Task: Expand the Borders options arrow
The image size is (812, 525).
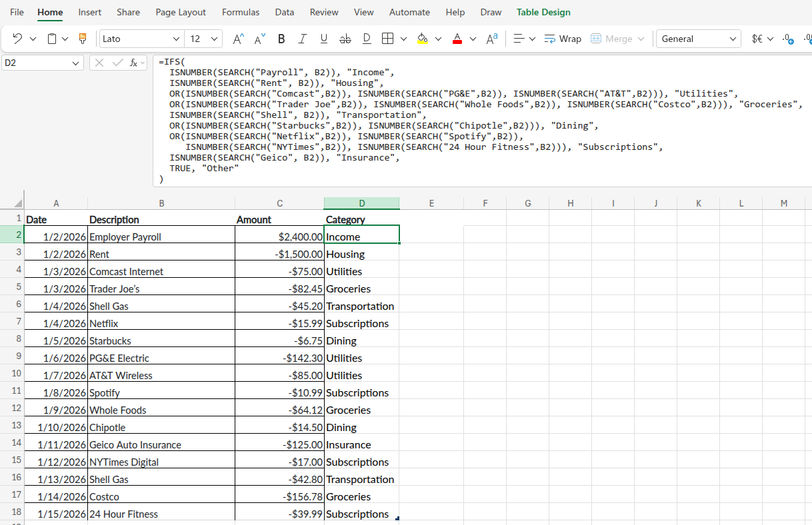Action: click(x=403, y=39)
